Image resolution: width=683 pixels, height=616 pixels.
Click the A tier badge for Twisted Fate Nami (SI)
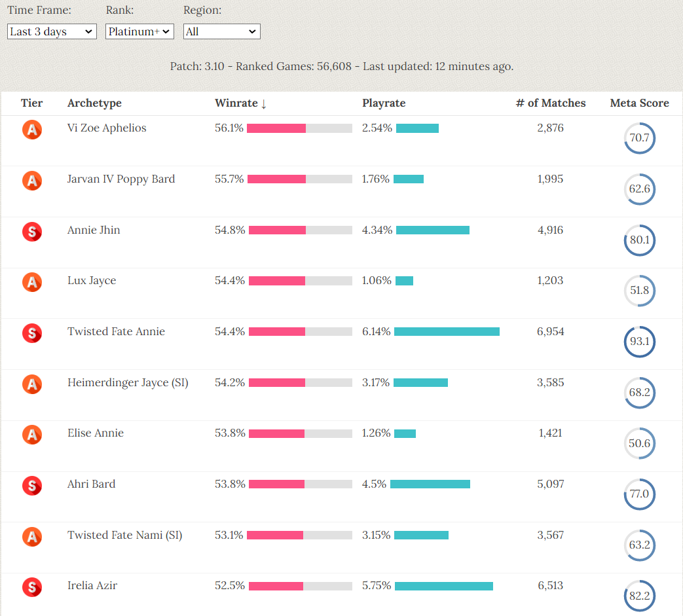pos(32,536)
